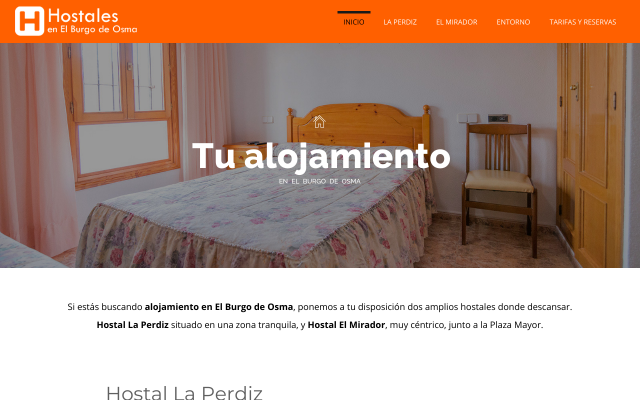Select EL MIRADOR in the navigation bar
This screenshot has height=400, width=640.
pyautogui.click(x=456, y=22)
